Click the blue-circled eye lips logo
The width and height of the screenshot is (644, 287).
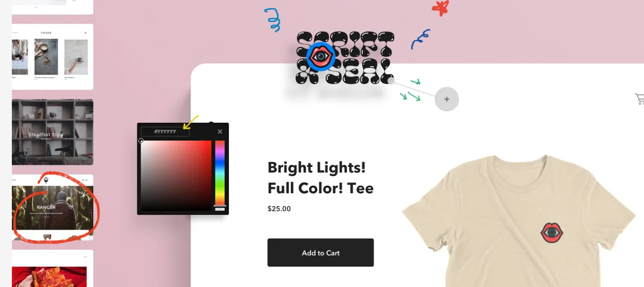(x=321, y=56)
